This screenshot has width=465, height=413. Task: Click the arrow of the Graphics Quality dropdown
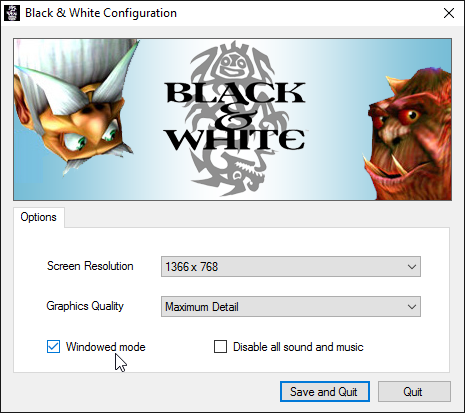(x=412, y=307)
